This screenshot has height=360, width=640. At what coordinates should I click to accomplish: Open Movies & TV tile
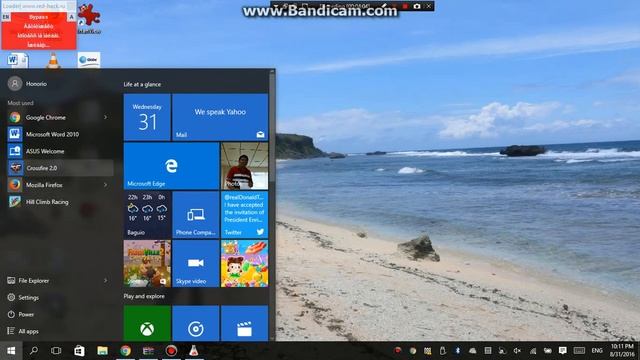[x=244, y=323]
